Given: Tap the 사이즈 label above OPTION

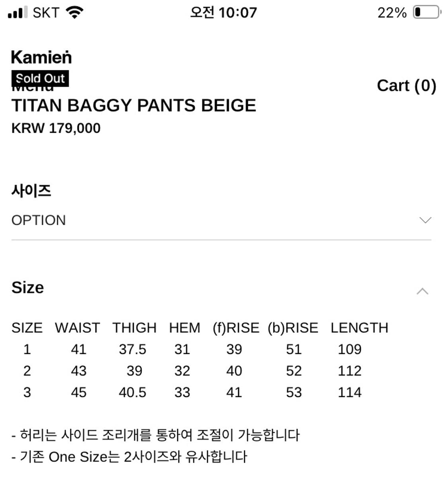Looking at the screenshot, I should coord(31,191).
